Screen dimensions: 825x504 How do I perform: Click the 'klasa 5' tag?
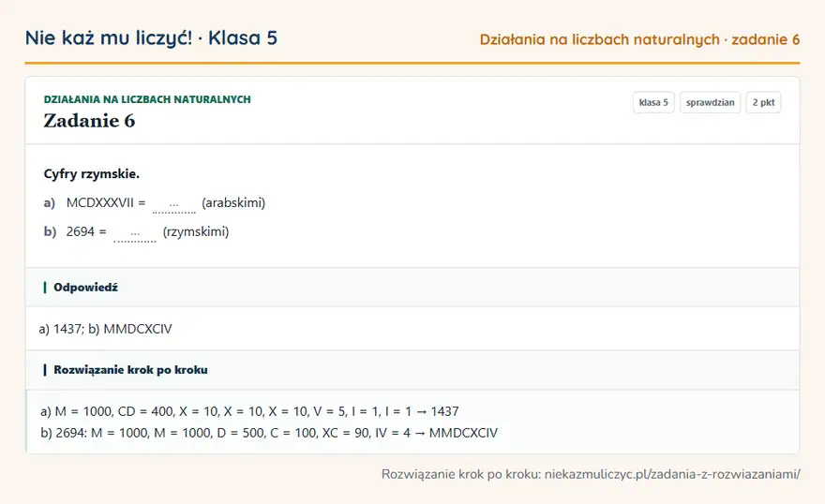coord(653,102)
